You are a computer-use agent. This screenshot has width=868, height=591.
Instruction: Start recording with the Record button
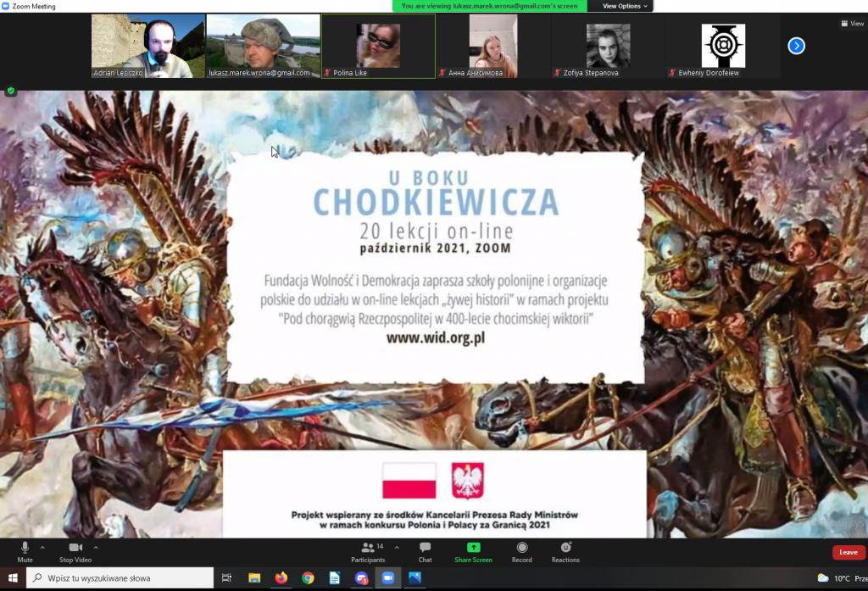coord(521,549)
